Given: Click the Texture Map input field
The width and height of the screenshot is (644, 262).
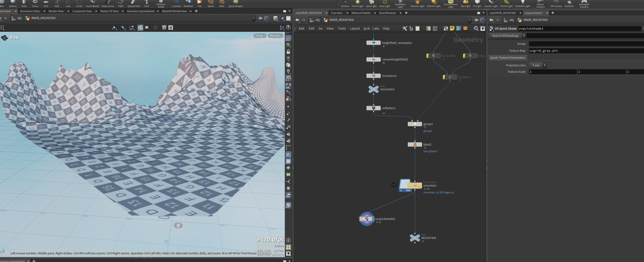Looking at the screenshot, I should coord(586,51).
